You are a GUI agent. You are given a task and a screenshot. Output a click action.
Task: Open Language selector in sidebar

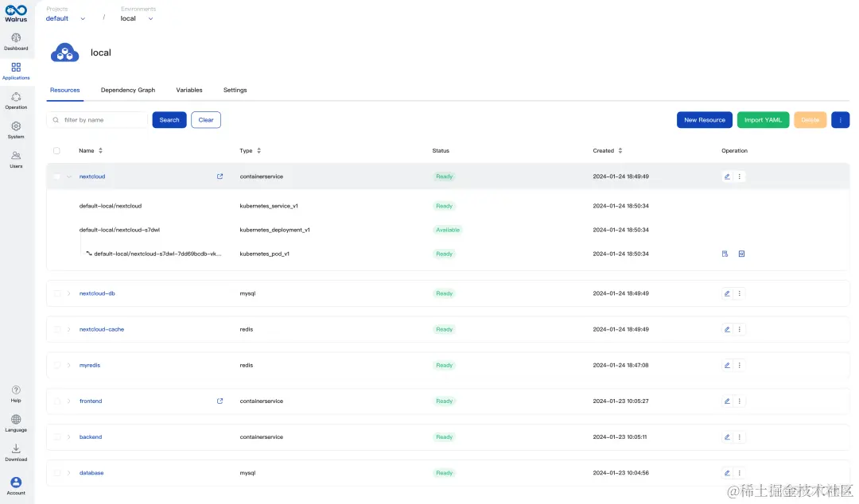(x=16, y=424)
